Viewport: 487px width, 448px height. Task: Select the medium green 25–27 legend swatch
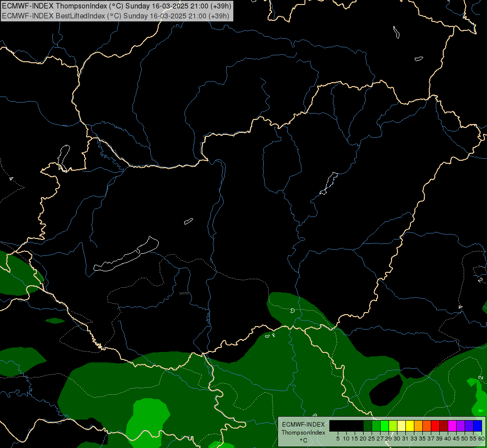pyautogui.click(x=376, y=426)
